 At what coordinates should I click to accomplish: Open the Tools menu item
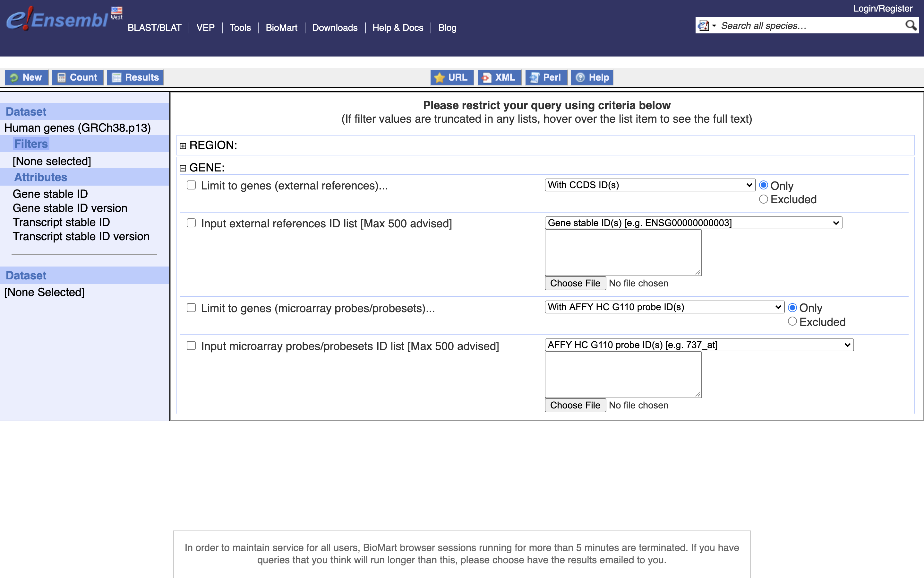(x=240, y=28)
